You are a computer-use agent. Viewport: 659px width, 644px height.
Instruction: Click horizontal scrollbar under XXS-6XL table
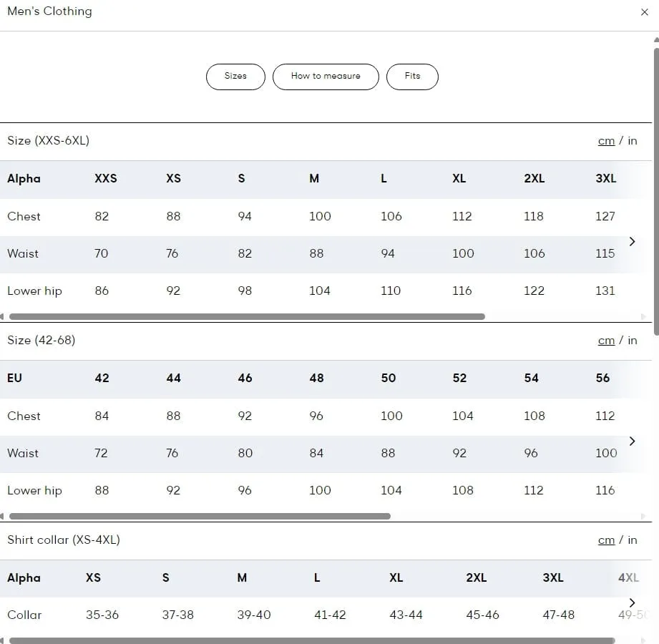coord(247,316)
